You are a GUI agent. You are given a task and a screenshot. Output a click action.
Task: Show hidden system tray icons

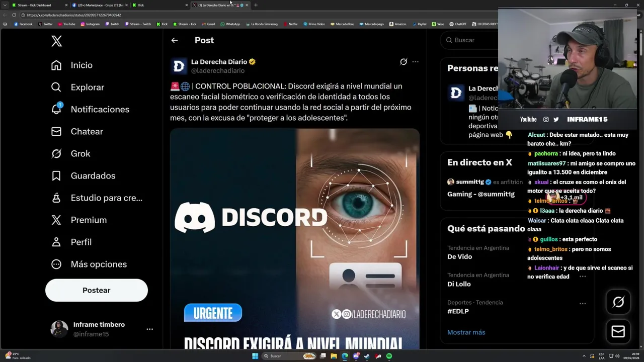[x=584, y=356]
